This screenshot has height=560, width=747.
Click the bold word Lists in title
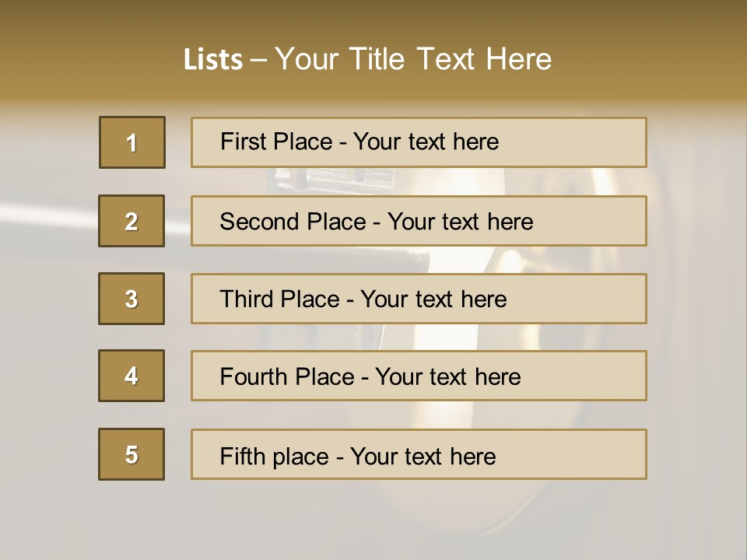(213, 59)
